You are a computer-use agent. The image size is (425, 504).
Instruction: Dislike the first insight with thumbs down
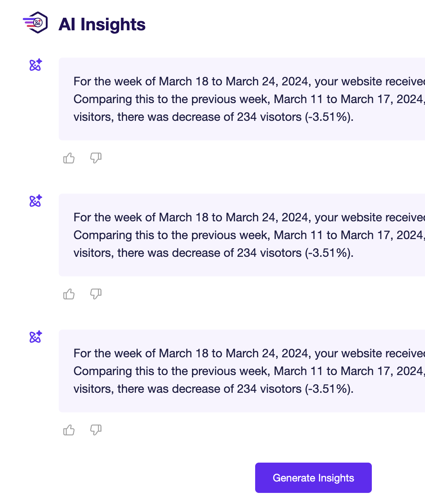[96, 158]
